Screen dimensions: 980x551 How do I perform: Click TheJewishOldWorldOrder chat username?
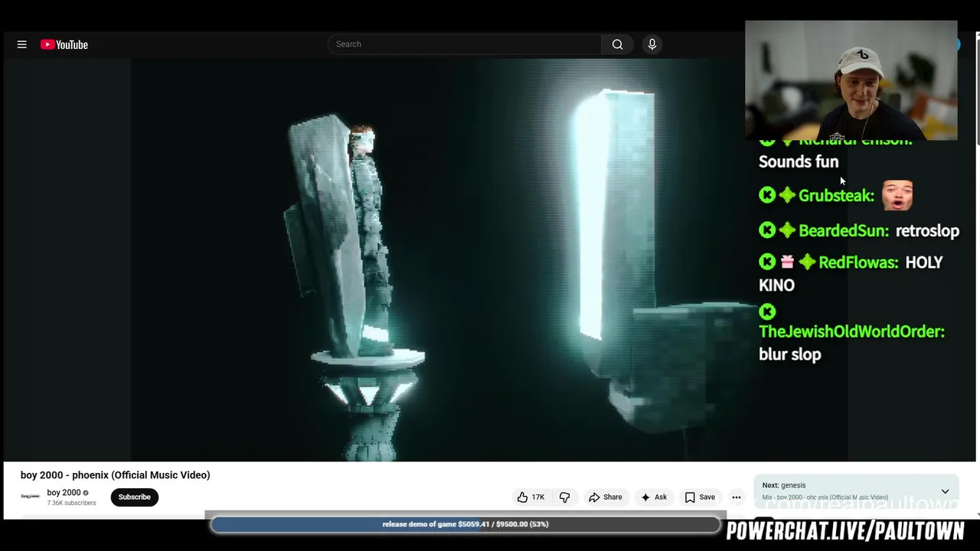[x=851, y=331]
